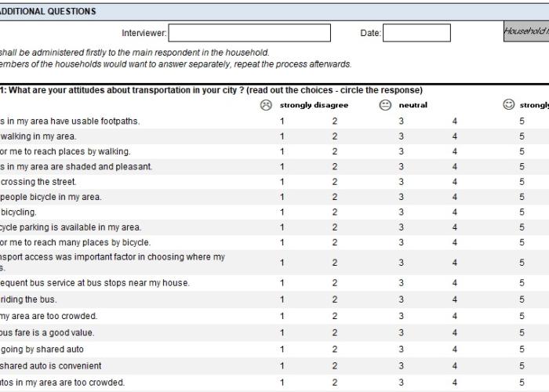Choose 4 for 'cycle parking is available' row
The image size is (549, 392).
click(454, 227)
